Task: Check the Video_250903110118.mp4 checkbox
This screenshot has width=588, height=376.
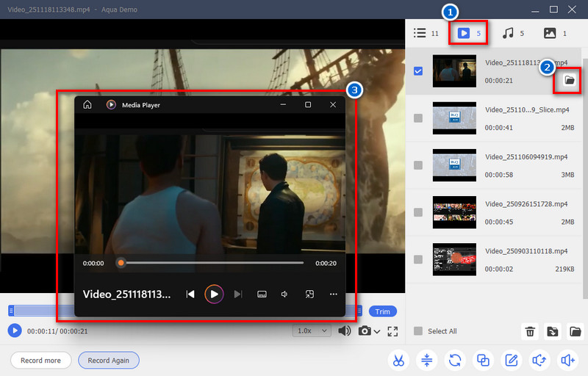Action: [x=418, y=259]
